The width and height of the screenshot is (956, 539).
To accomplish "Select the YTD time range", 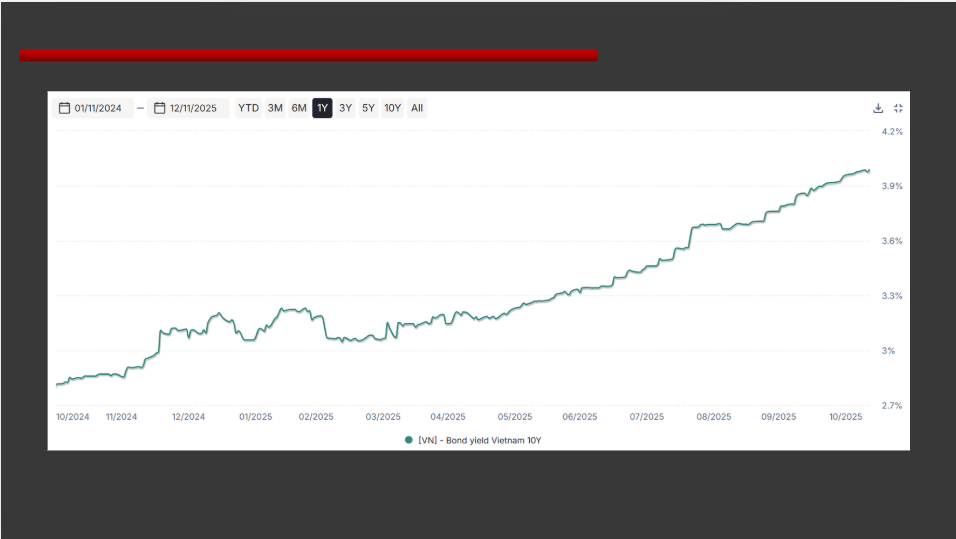I will point(248,108).
